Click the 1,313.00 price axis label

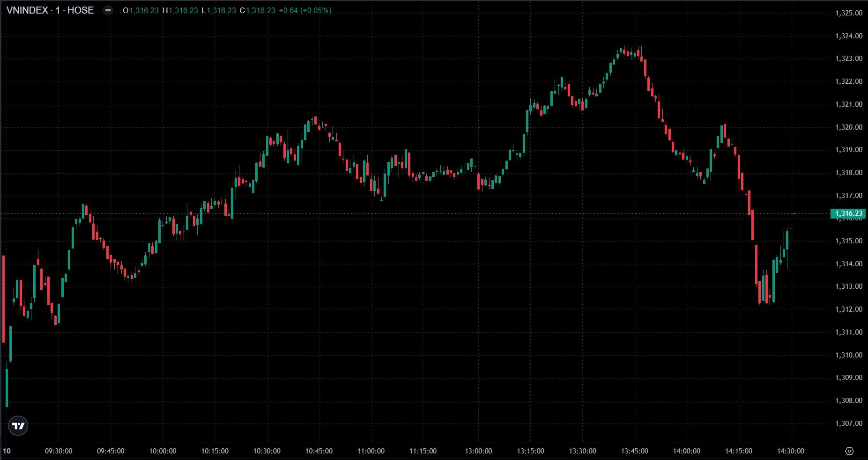click(849, 286)
